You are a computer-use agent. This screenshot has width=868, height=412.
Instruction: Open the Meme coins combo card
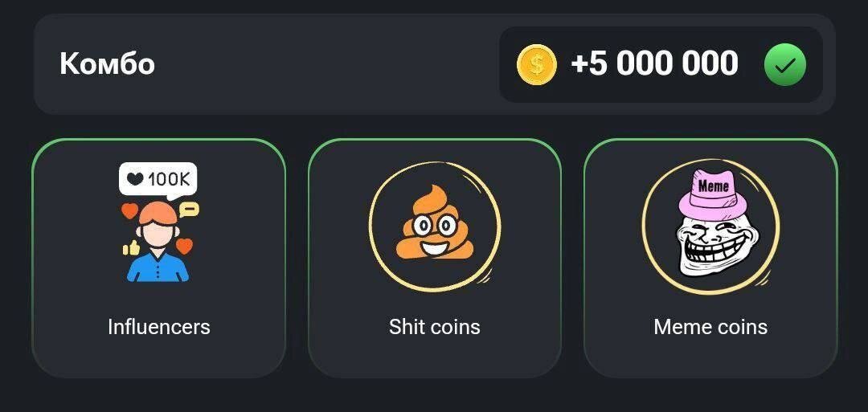coord(710,259)
